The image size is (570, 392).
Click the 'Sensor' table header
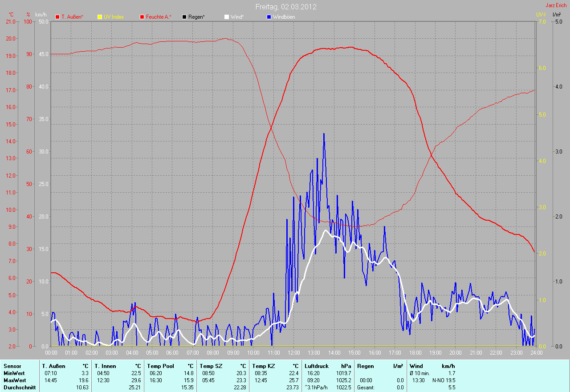pyautogui.click(x=12, y=366)
